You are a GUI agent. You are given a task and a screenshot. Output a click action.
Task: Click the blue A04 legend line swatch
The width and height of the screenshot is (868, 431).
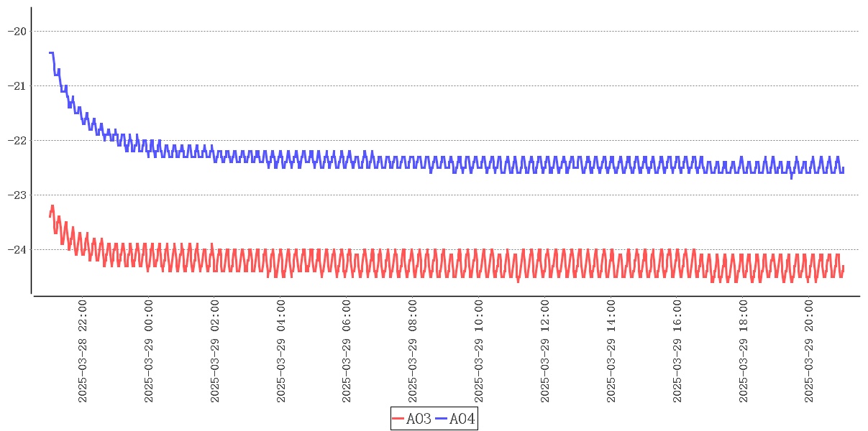(x=442, y=419)
